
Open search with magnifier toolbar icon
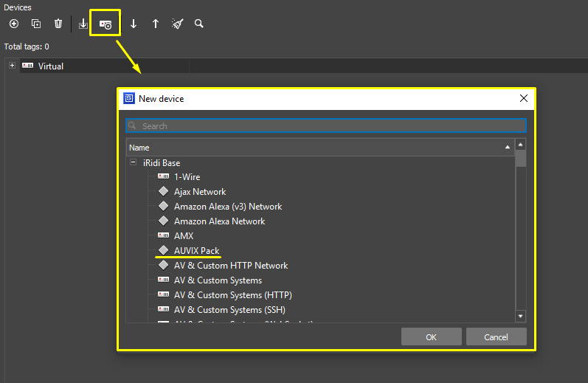click(199, 24)
